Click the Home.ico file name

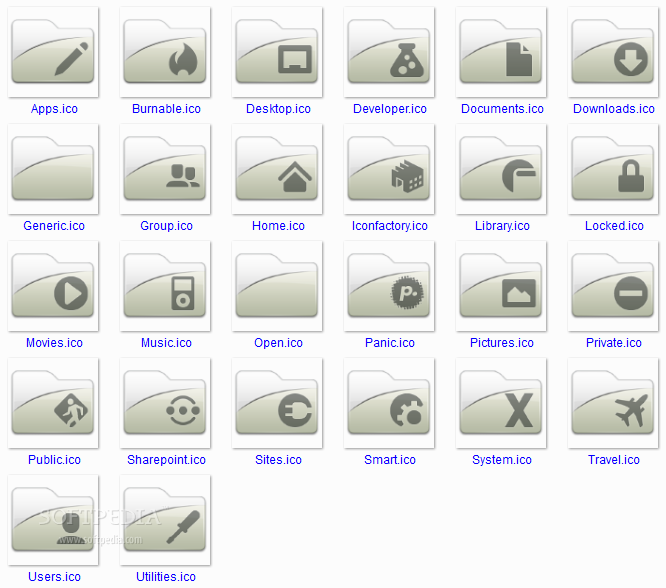278,226
